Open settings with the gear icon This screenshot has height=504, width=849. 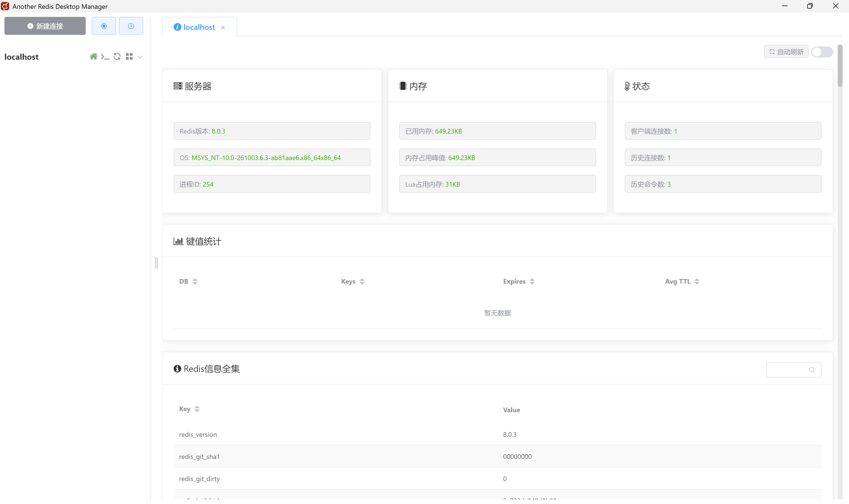click(x=104, y=26)
